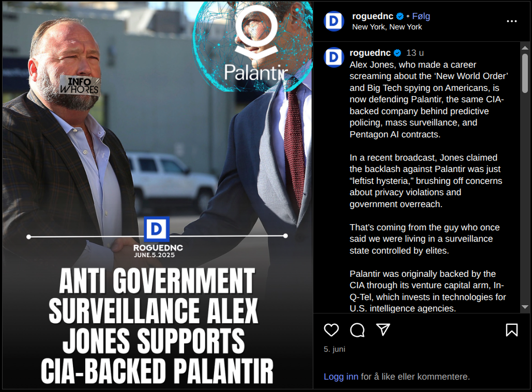This screenshot has width=532, height=392.
Task: Open New York, New York location
Action: (387, 27)
